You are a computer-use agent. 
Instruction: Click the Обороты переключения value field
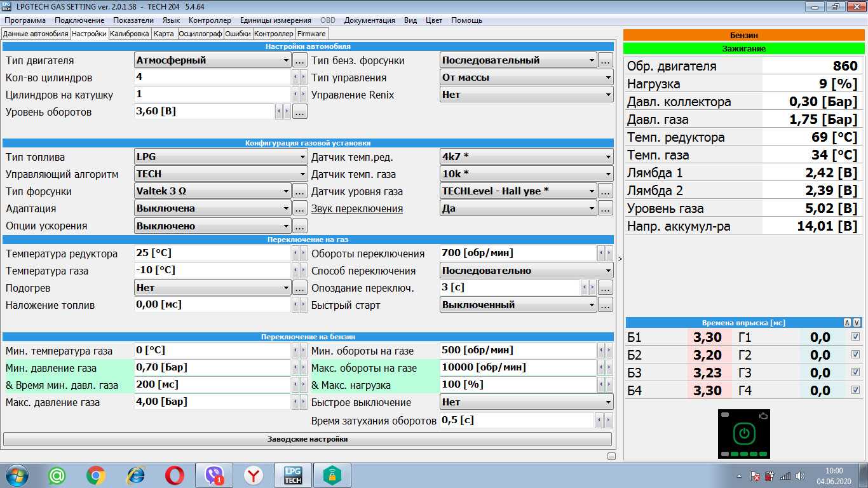tap(518, 254)
